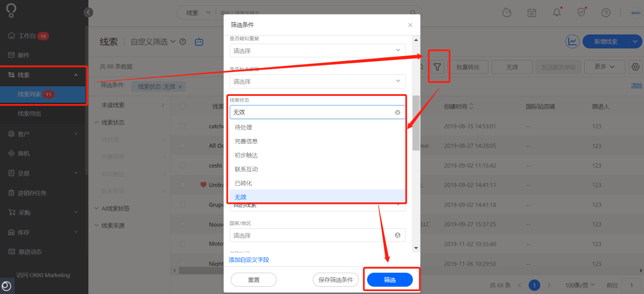Select 无效 option in dropdown list

pyautogui.click(x=318, y=197)
